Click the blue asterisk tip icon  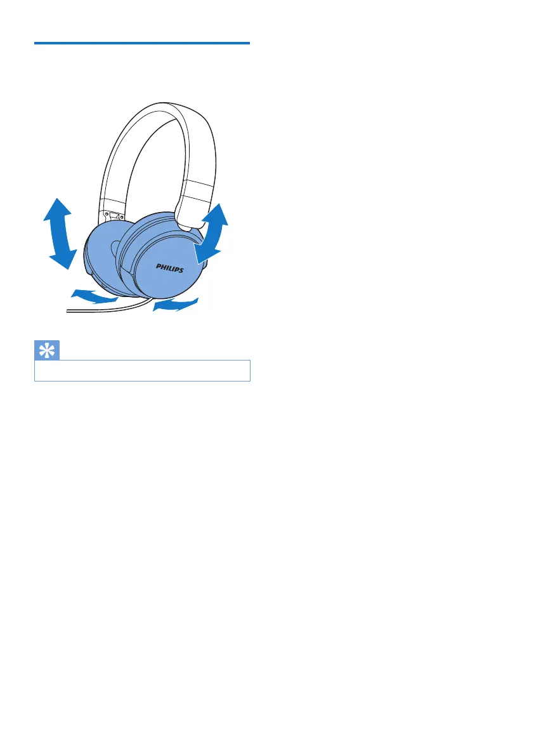click(47, 350)
